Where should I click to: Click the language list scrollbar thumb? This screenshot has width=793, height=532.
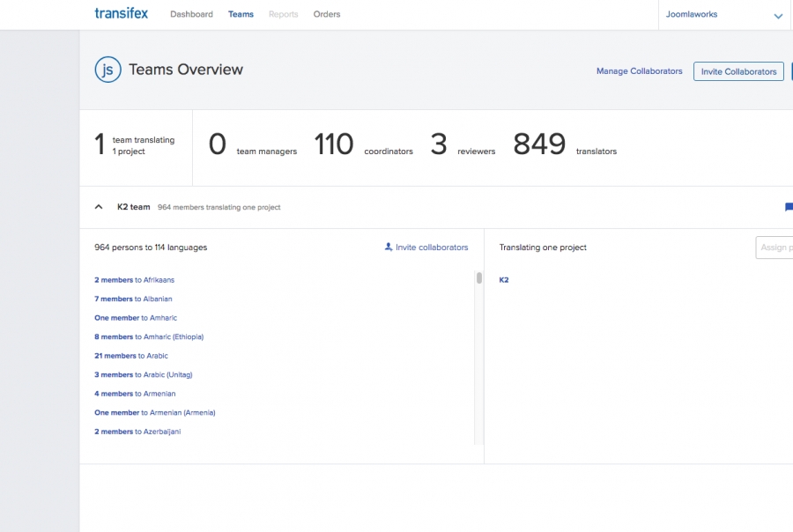pyautogui.click(x=479, y=277)
